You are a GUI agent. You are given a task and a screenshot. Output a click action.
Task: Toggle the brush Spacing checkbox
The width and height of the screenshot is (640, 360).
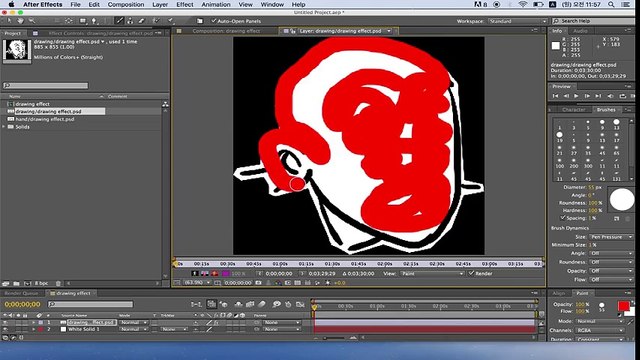pos(563,218)
